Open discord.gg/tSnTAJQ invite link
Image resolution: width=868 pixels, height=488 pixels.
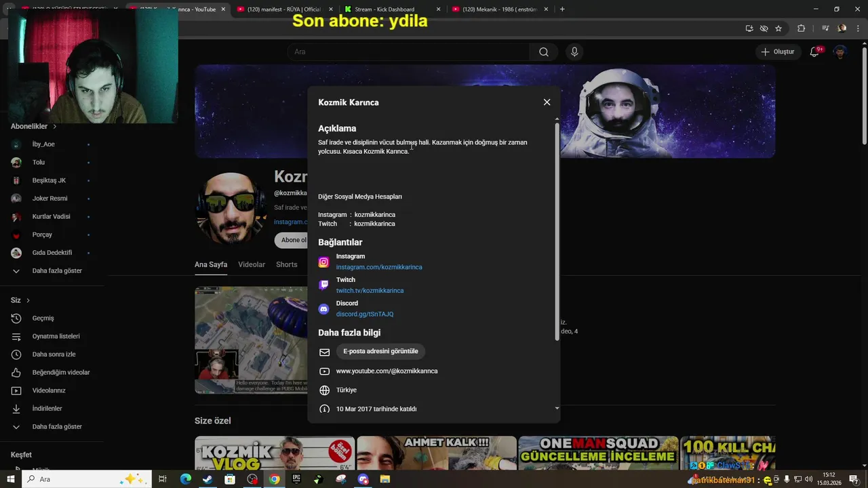[365, 314]
